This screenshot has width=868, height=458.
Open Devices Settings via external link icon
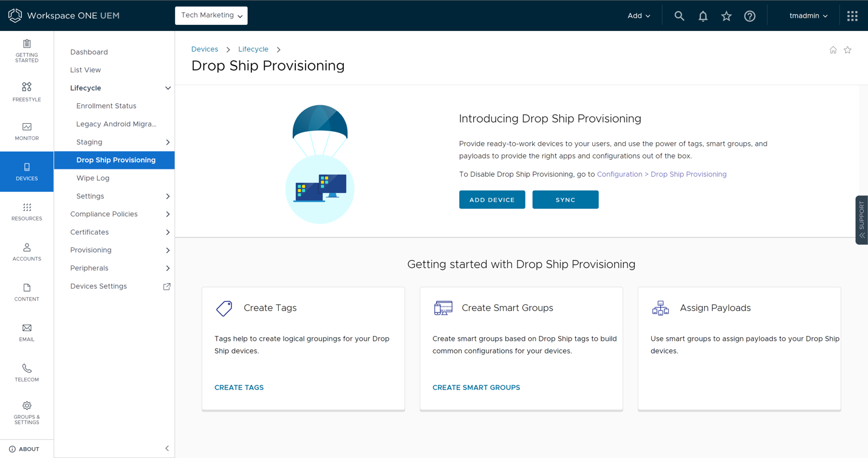coord(166,286)
